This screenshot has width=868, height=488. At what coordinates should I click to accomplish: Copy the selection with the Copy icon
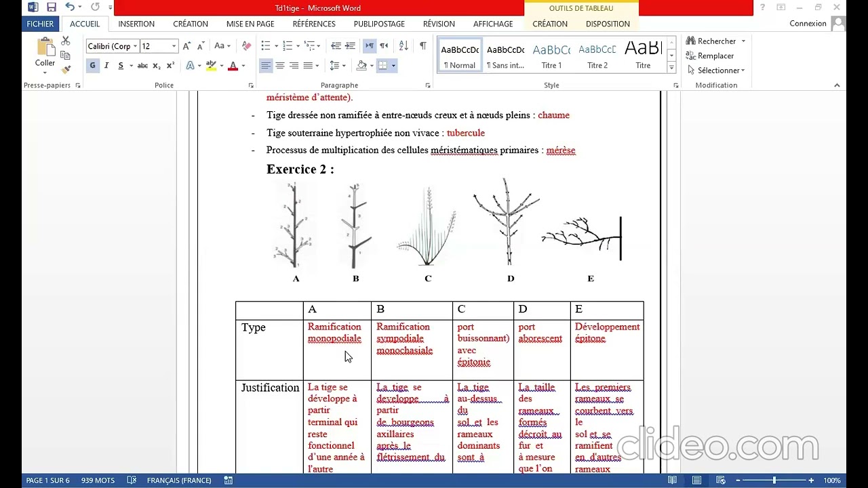tap(66, 55)
